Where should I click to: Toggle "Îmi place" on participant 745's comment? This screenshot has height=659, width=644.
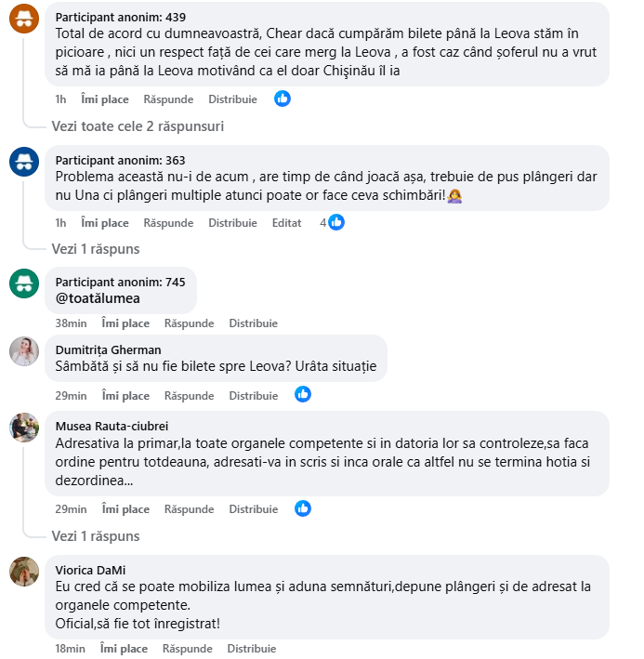click(x=125, y=323)
